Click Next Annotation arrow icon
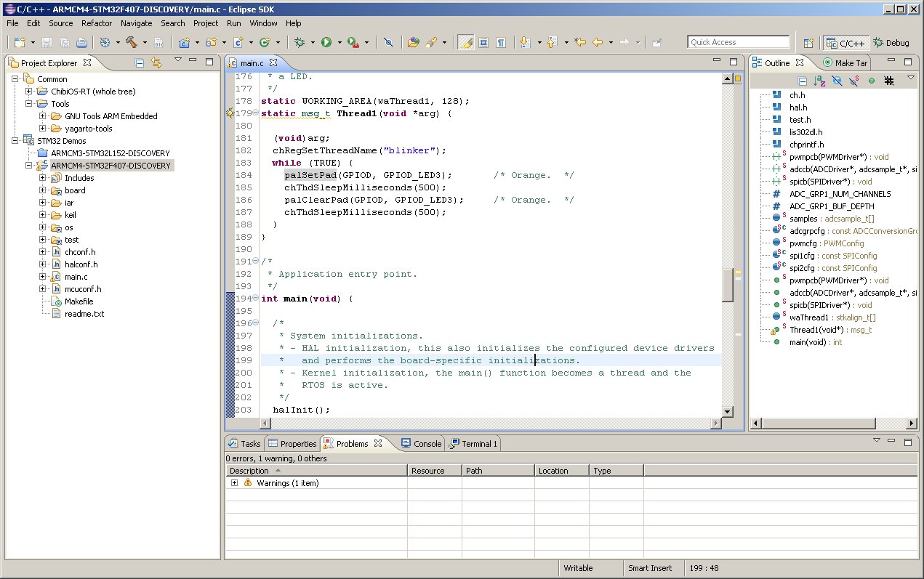 point(525,42)
